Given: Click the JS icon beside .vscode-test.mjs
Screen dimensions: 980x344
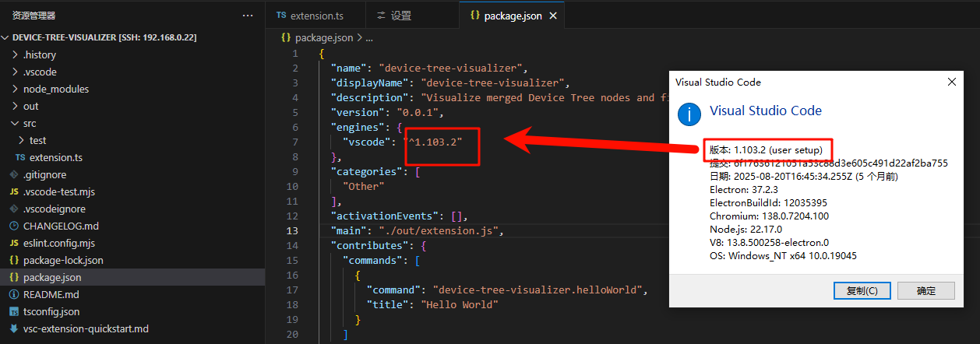Looking at the screenshot, I should [14, 191].
